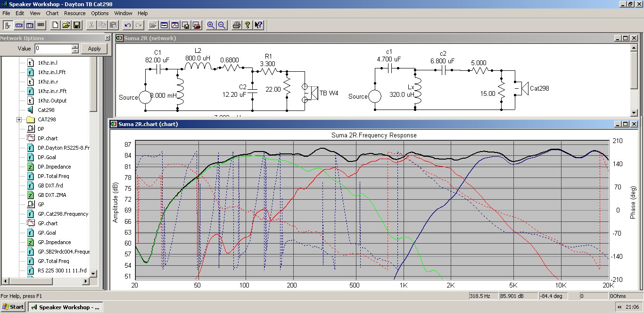Select the GP.SB29rdc004 tree item
644x313 pixels.
[64, 252]
